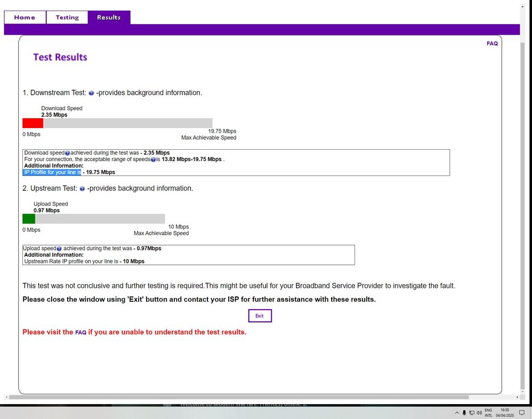Click the green upload speed bar

coord(29,219)
